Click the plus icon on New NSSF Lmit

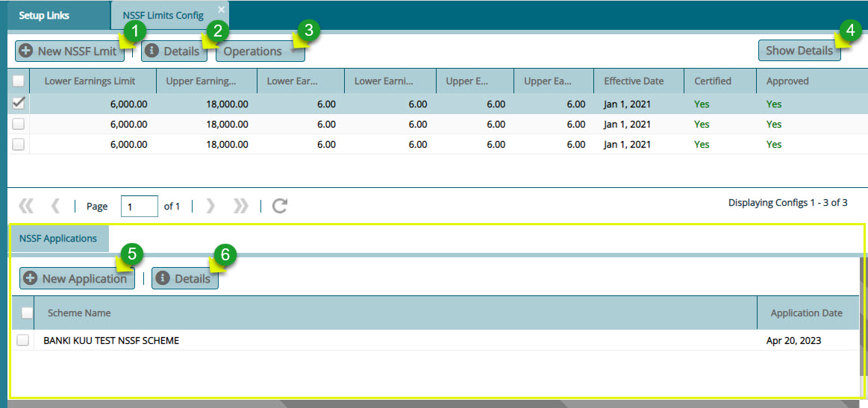click(25, 51)
